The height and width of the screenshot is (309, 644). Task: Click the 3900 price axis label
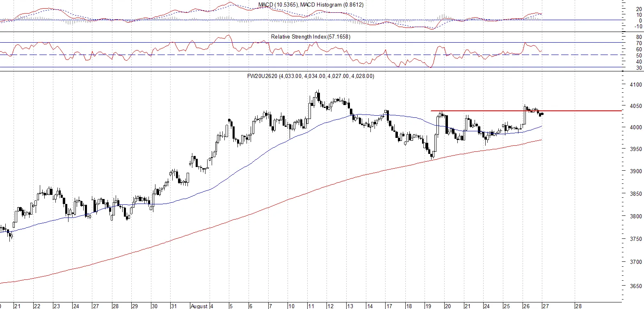click(636, 171)
